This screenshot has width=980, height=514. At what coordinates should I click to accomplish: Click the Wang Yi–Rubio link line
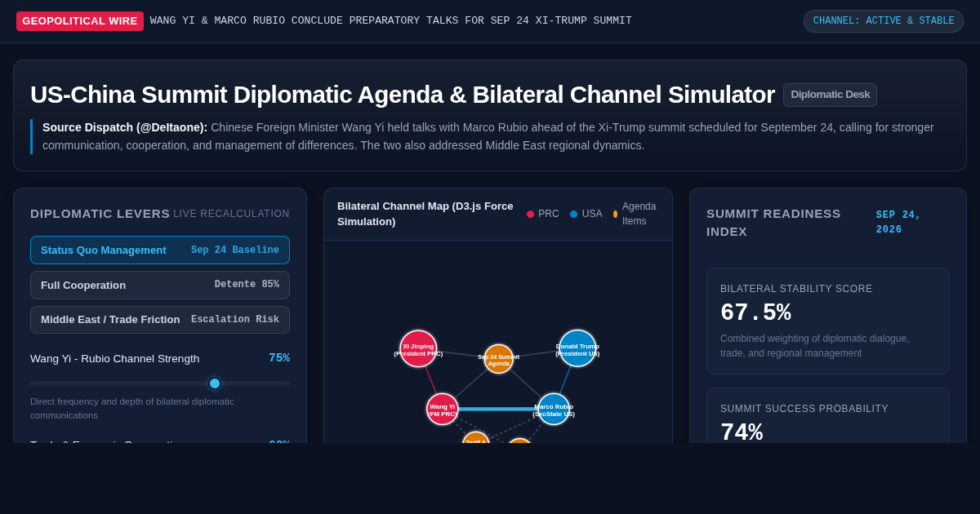[x=498, y=409]
